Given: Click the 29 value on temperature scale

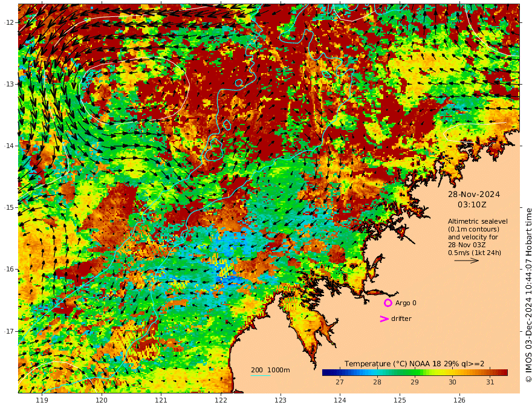Looking at the screenshot, I should pos(415,382).
